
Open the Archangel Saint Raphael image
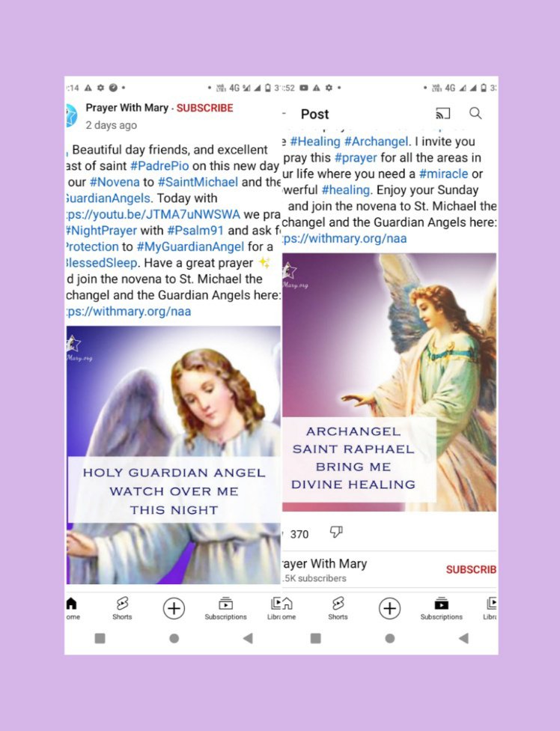pyautogui.click(x=389, y=382)
